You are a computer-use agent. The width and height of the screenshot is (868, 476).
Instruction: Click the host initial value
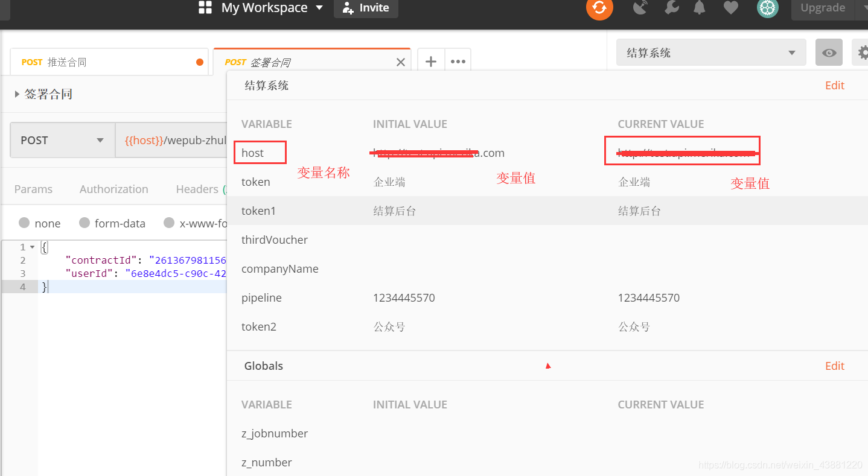coord(438,153)
